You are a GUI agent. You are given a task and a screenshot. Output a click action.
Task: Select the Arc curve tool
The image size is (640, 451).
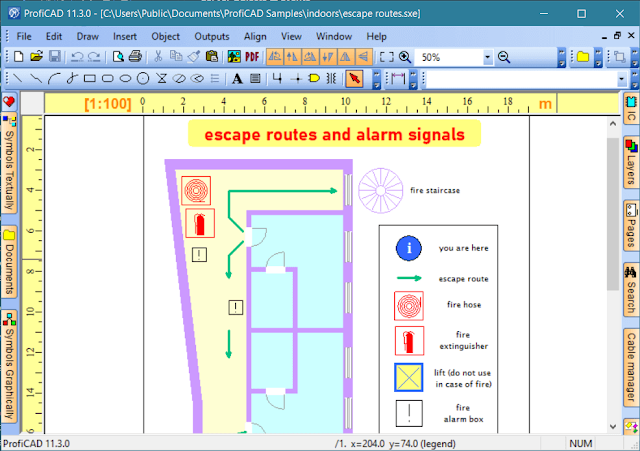[x=54, y=78]
